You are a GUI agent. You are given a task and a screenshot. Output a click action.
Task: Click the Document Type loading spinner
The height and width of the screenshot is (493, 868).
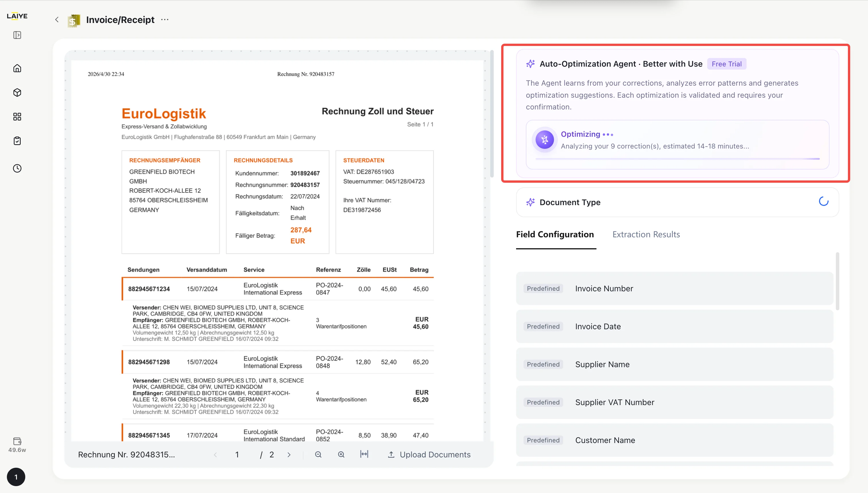[823, 201]
